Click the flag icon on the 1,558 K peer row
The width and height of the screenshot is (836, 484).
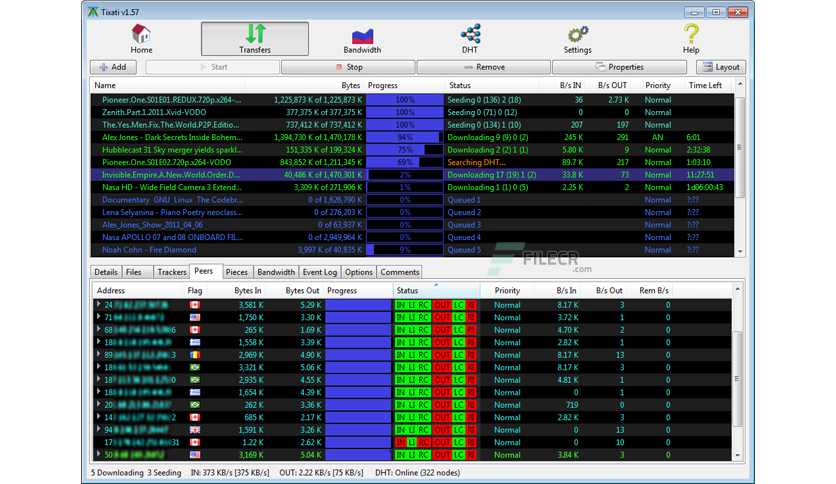(195, 342)
